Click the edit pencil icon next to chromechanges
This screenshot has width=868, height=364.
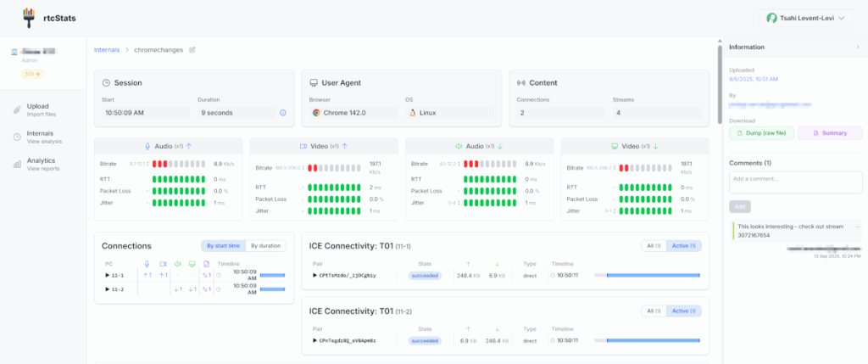click(x=192, y=50)
